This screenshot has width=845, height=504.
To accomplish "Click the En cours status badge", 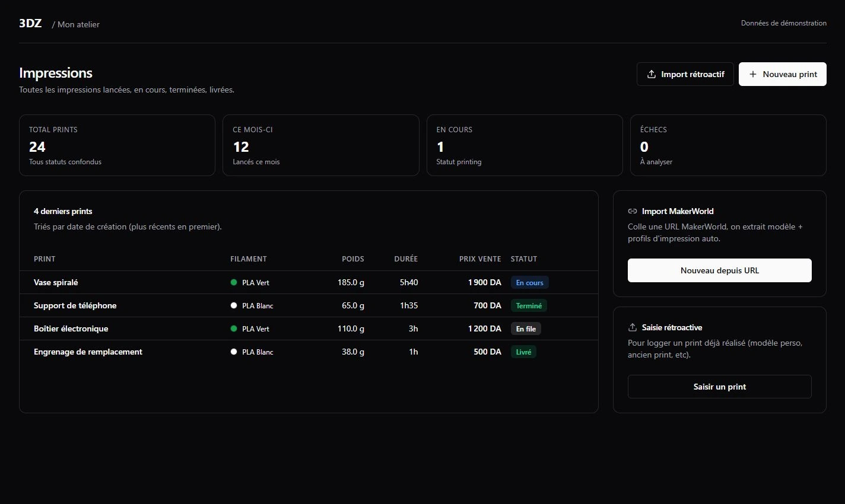I will coord(530,283).
